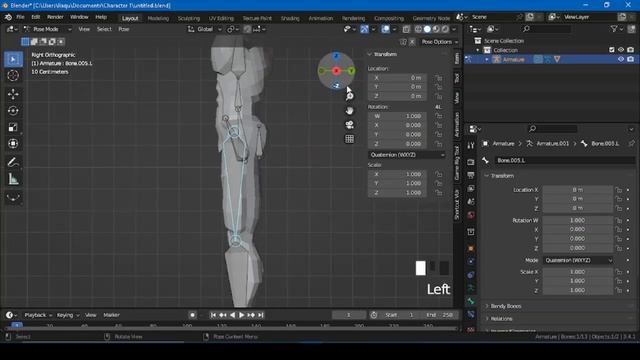
Task: Expand Relations panel
Action: [501, 318]
